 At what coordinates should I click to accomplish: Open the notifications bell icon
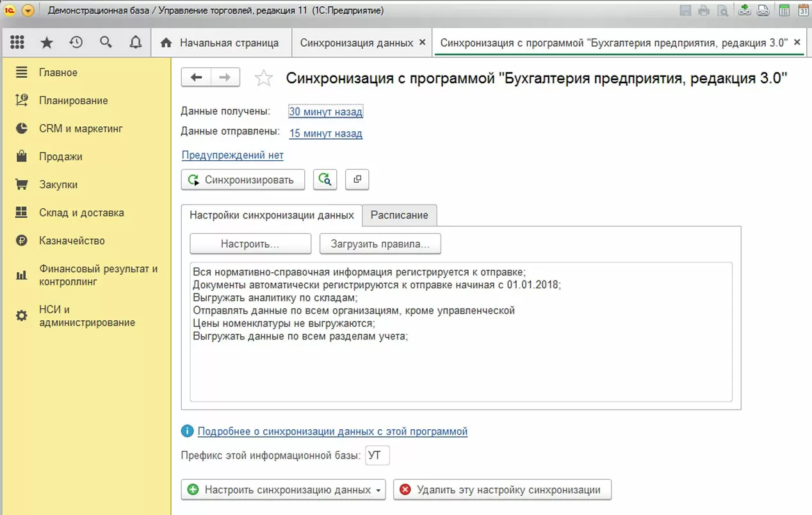pyautogui.click(x=135, y=43)
